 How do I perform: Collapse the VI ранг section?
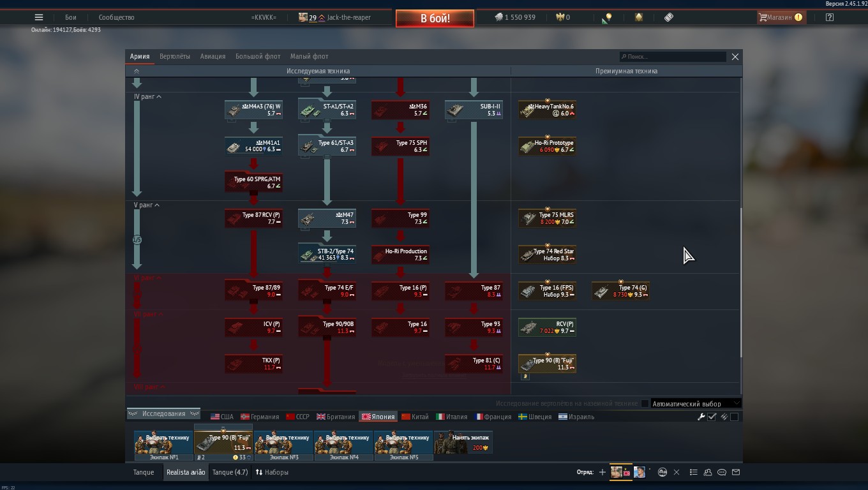tap(147, 278)
